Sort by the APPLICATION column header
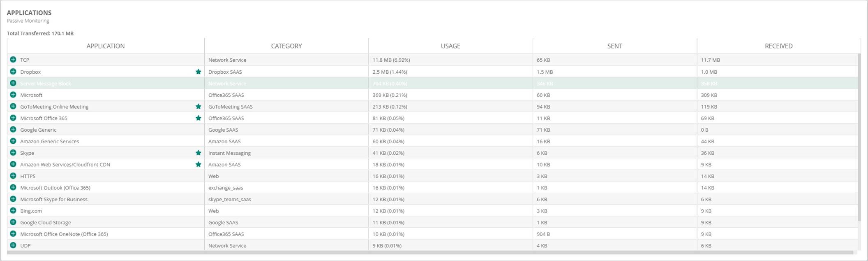 click(x=106, y=46)
